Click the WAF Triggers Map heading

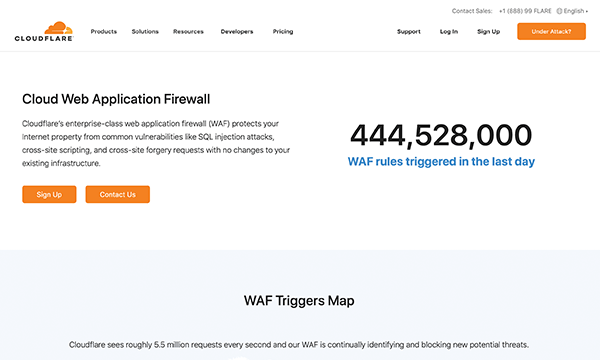coord(299,300)
